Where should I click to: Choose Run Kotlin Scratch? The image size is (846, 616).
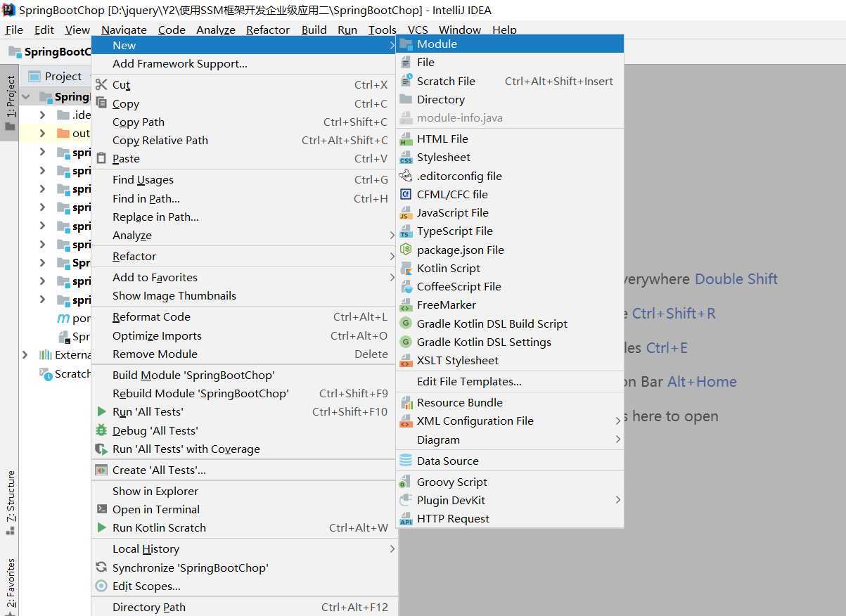[x=245, y=528]
